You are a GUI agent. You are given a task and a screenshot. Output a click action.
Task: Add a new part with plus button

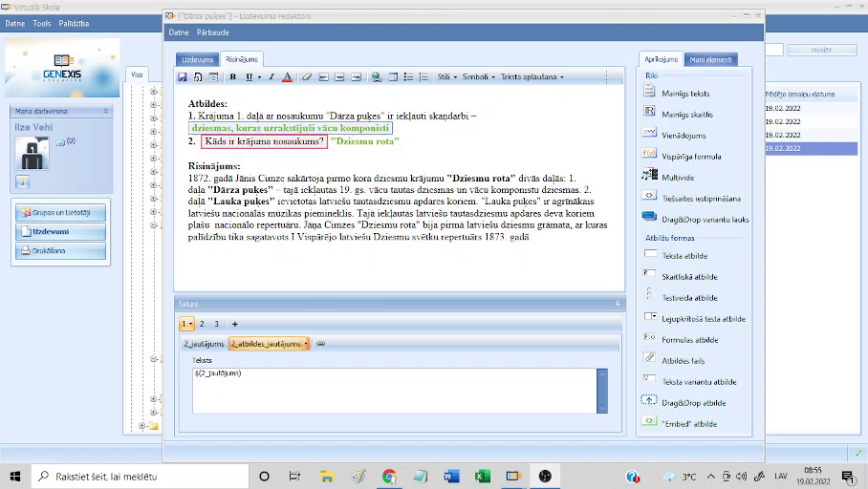pos(235,324)
